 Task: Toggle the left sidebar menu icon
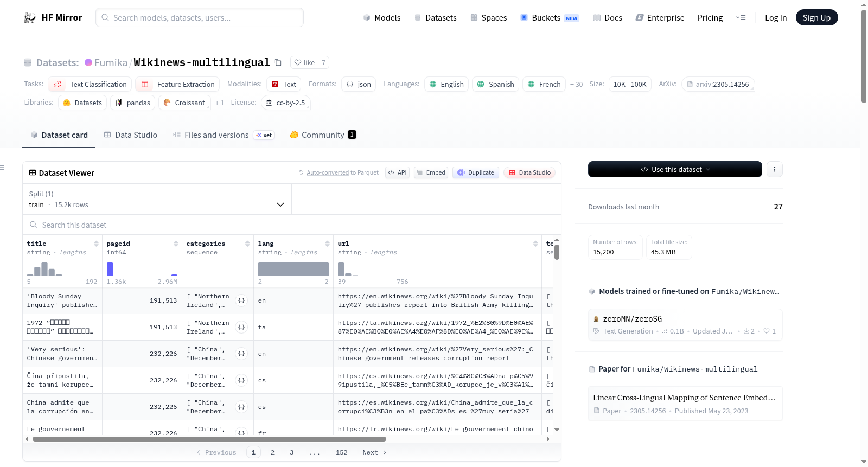[2, 168]
